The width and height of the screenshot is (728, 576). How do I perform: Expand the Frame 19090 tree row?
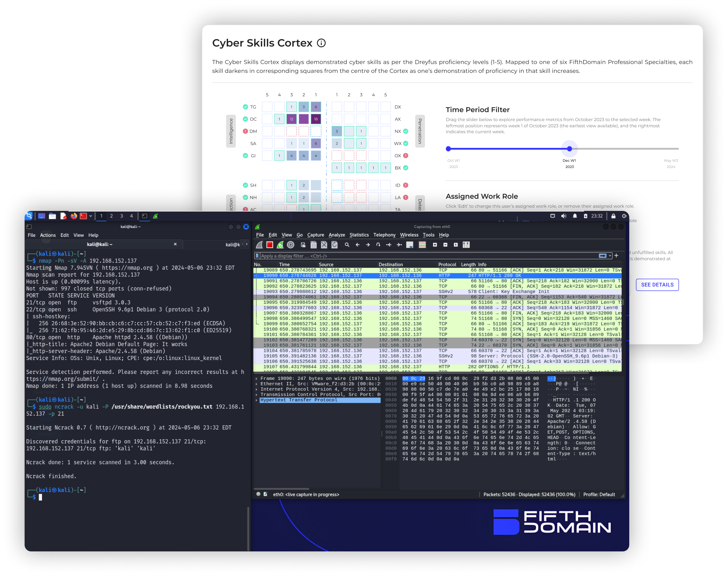point(257,379)
